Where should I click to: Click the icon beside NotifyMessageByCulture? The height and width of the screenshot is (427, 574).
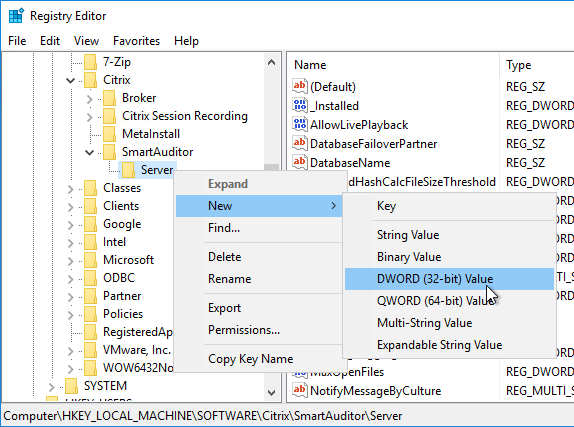tap(299, 390)
